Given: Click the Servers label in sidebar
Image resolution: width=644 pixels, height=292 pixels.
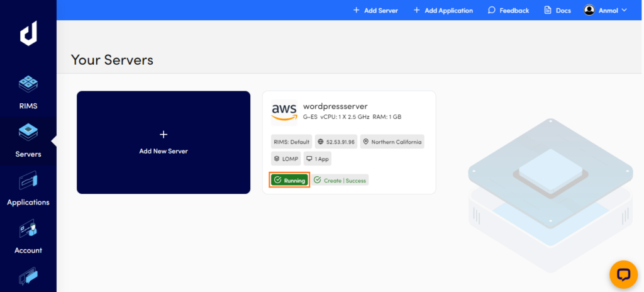Looking at the screenshot, I should pos(28,154).
